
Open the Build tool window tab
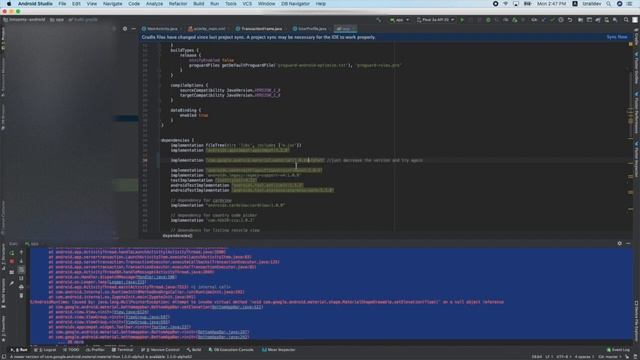pos(194,350)
